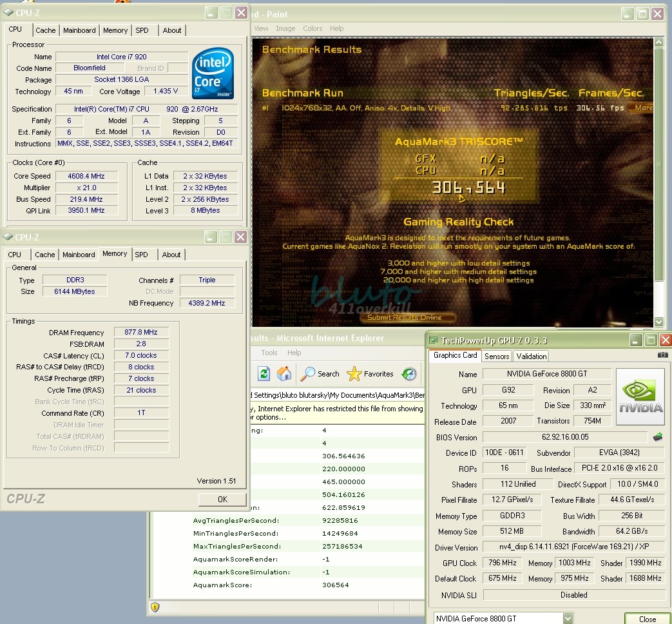Click the CPU Name field Intel Core i7 920
Screen dimensions: 672x624
coord(122,57)
